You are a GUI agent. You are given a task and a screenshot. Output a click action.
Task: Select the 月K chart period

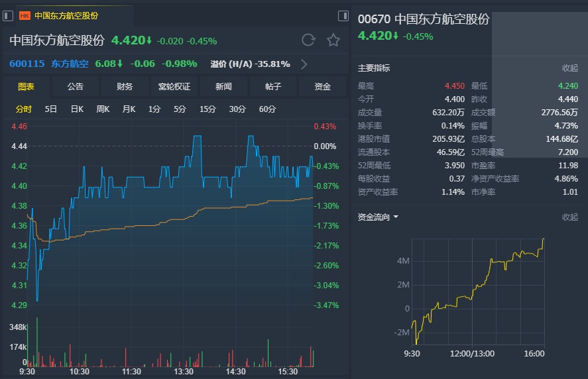click(129, 109)
